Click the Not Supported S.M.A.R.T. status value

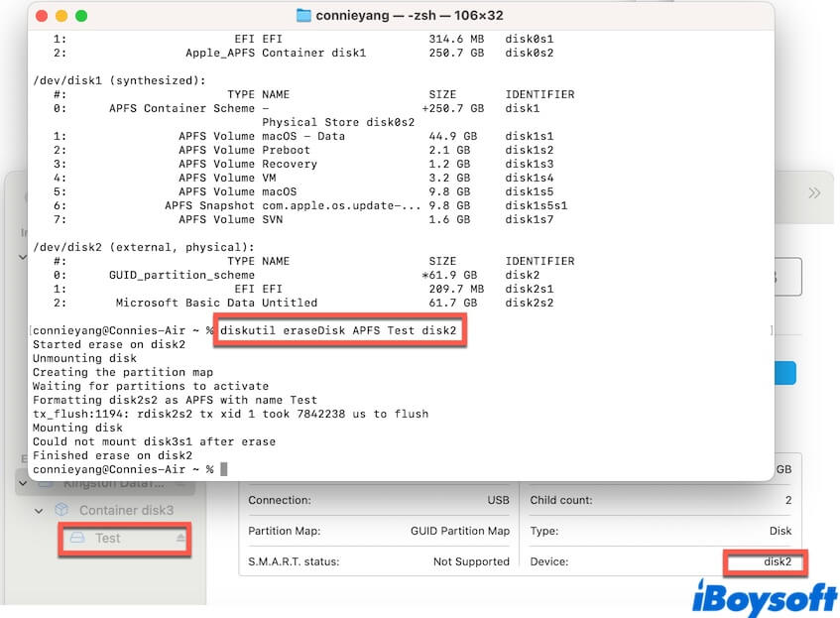(469, 560)
